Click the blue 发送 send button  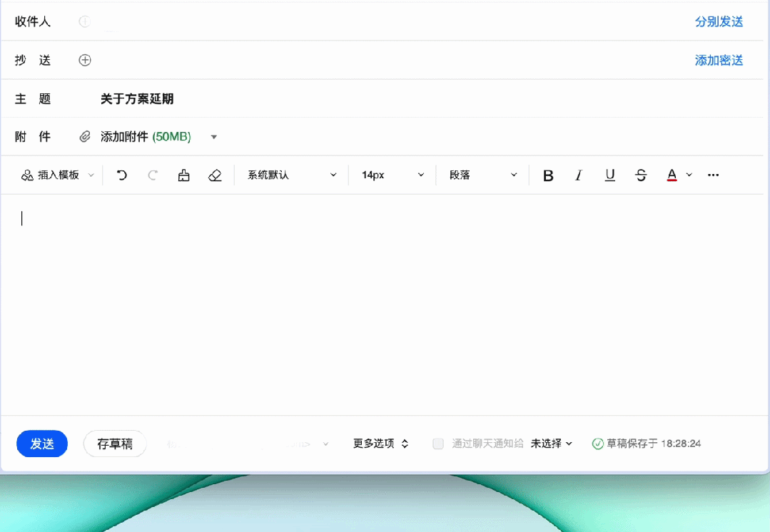point(41,444)
